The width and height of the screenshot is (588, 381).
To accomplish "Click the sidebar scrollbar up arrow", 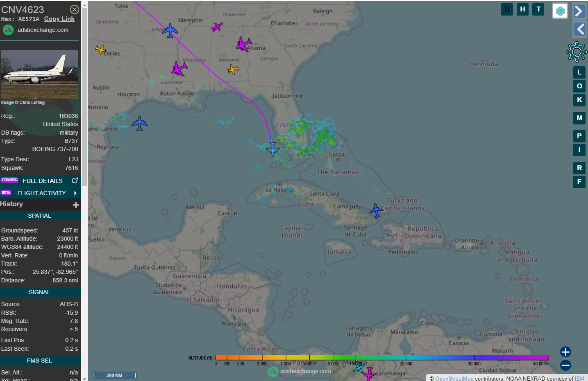I will pyautogui.click(x=85, y=5).
